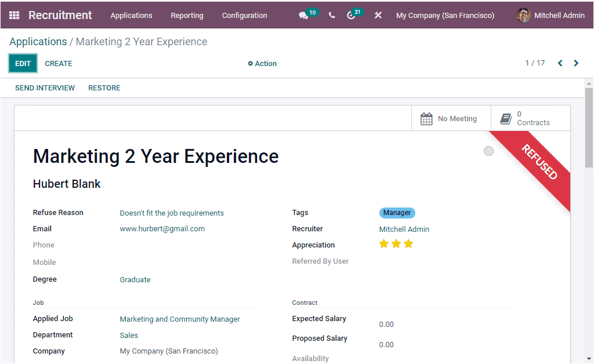Open the Reporting menu
Viewport: 594px width, 364px height.
click(187, 15)
